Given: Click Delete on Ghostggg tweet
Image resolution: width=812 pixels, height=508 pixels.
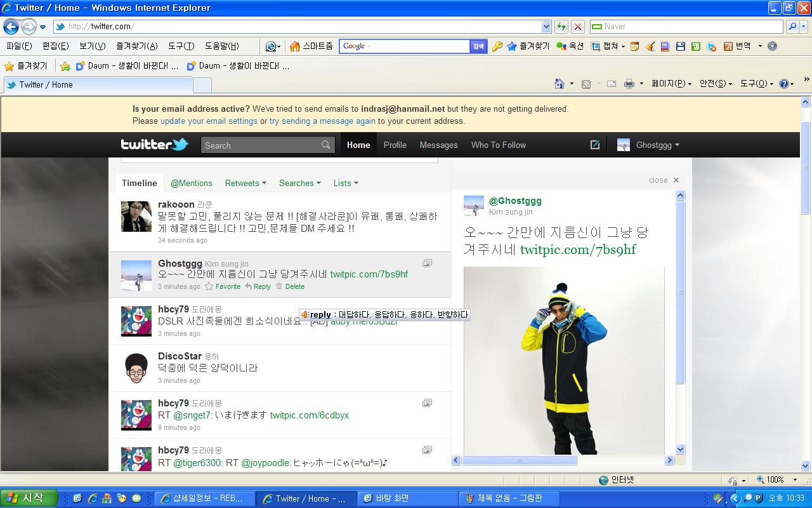Looking at the screenshot, I should pos(290,286).
